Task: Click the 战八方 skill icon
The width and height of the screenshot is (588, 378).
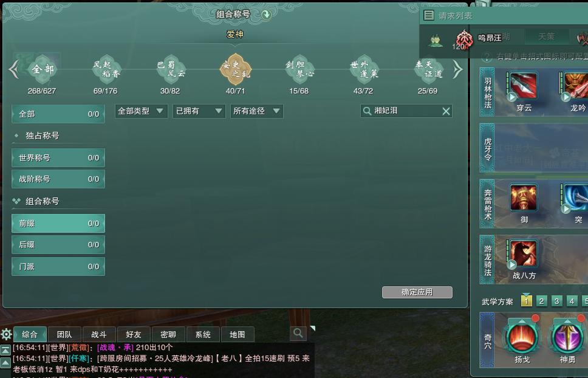Action: [523, 254]
